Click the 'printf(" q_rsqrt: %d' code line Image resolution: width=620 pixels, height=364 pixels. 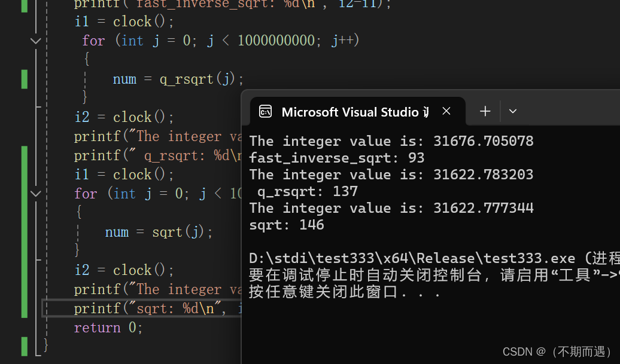point(157,155)
